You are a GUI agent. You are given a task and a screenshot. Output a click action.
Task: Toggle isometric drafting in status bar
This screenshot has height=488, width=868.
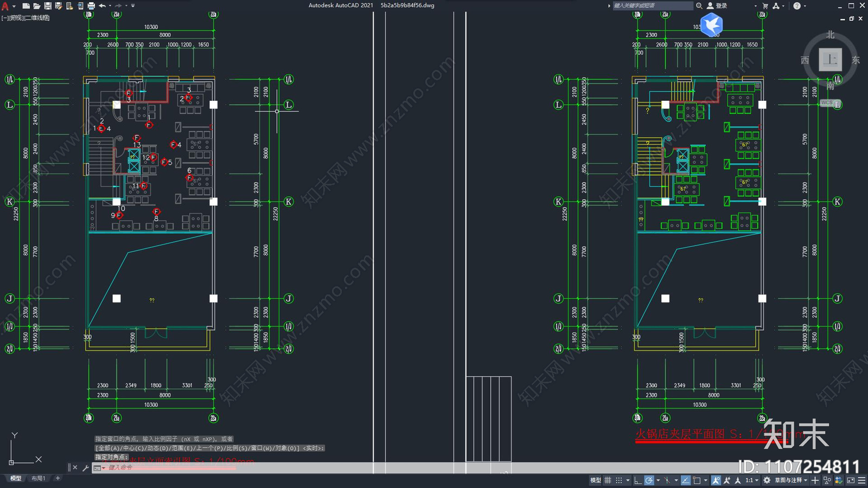pos(667,480)
